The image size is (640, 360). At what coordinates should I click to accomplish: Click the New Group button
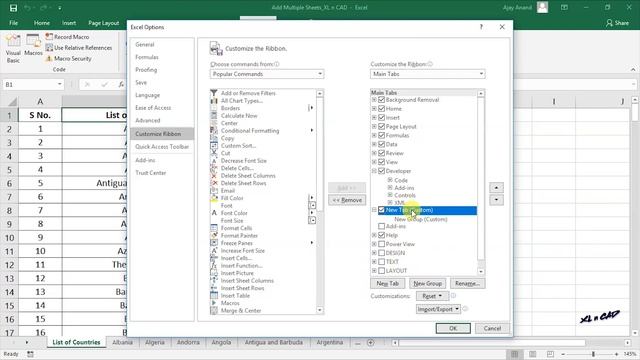(427, 283)
